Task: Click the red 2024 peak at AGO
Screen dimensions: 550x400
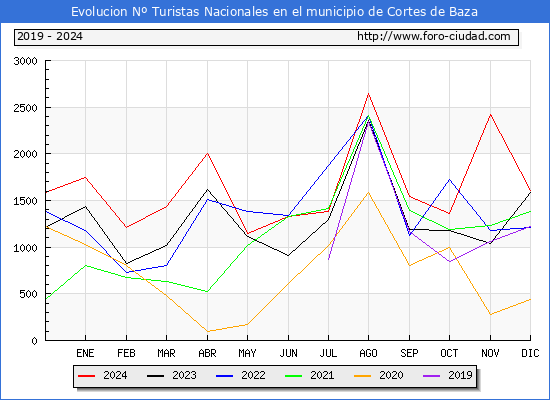Action: pos(368,94)
